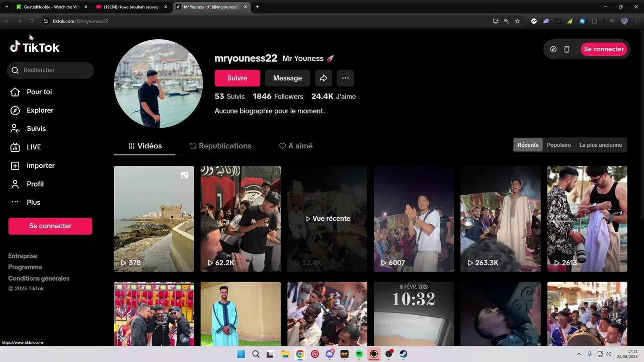Click the site info icon in address bar
The image size is (644, 362).
click(x=46, y=21)
